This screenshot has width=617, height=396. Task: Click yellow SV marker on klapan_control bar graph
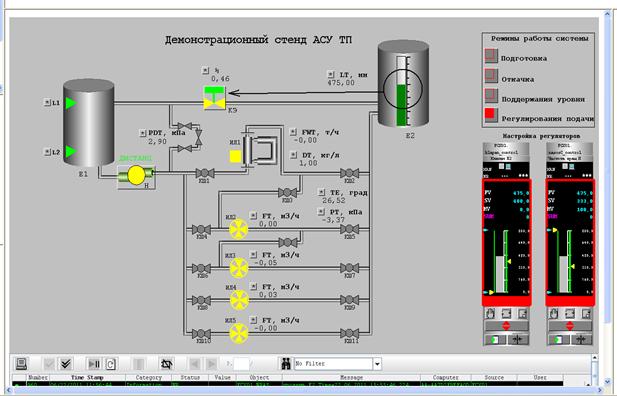pos(509,262)
